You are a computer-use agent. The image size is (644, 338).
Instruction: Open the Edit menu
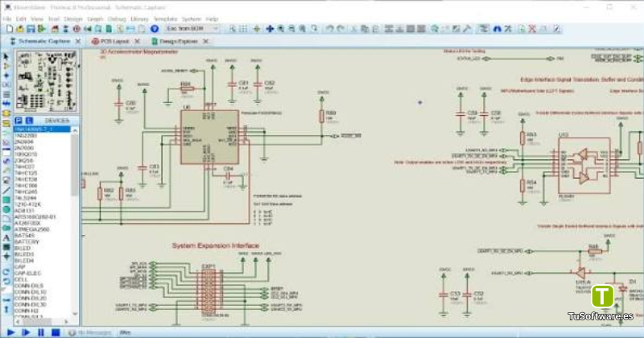[x=21, y=19]
